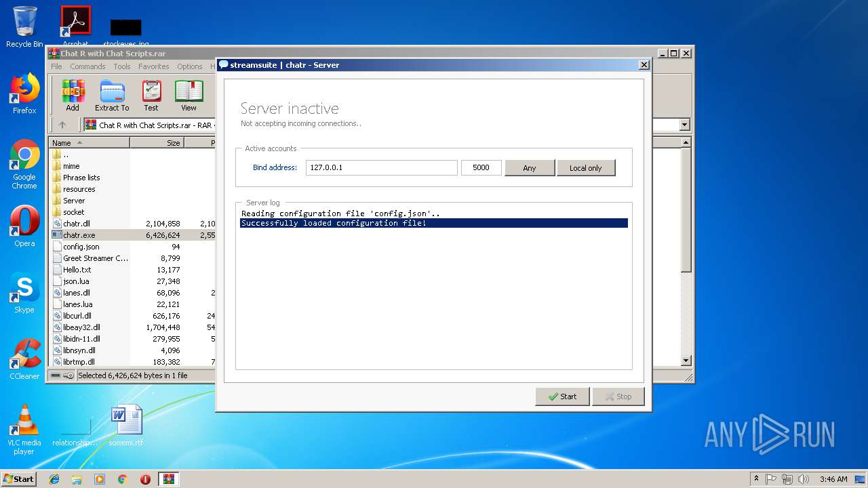Click the Add icon in WinRAR toolbar
The width and height of the screenshot is (868, 488).
point(73,96)
